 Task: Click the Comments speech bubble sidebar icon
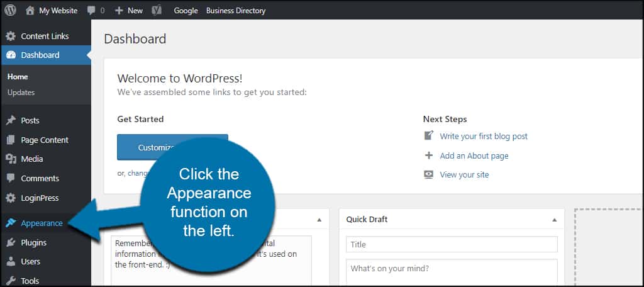11,179
